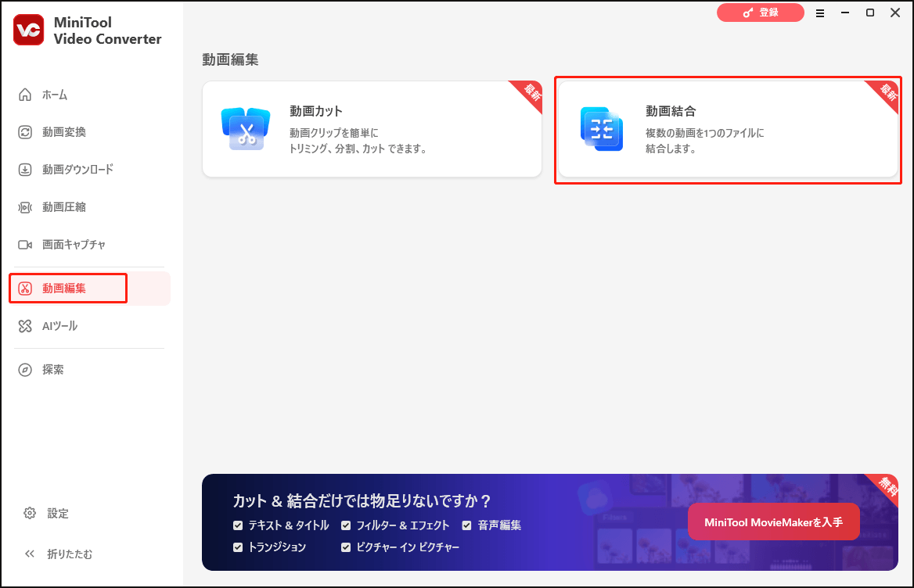
Task: Open the 動画カット card
Action: pyautogui.click(x=372, y=129)
